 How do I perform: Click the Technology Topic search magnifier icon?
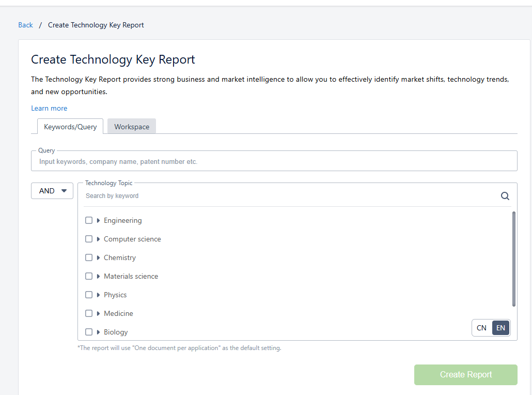[x=505, y=196]
